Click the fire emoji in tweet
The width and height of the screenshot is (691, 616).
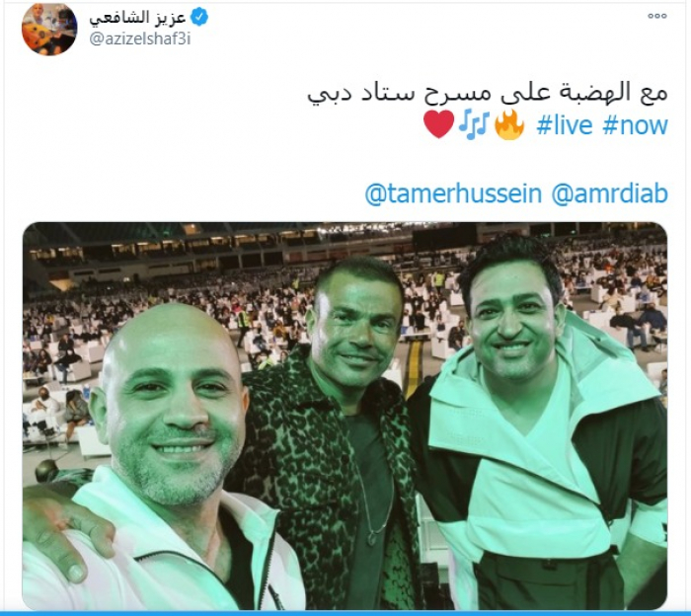(509, 125)
